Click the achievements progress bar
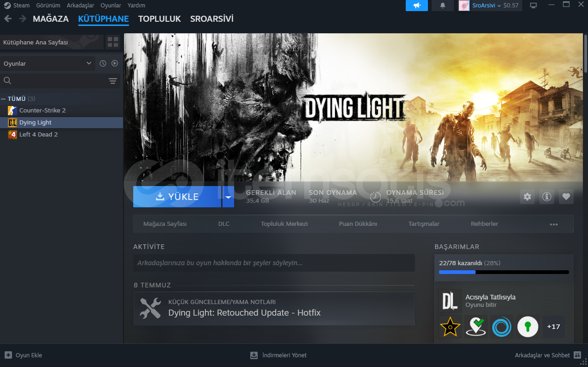Screen dimensions: 588x367 pos(504,272)
